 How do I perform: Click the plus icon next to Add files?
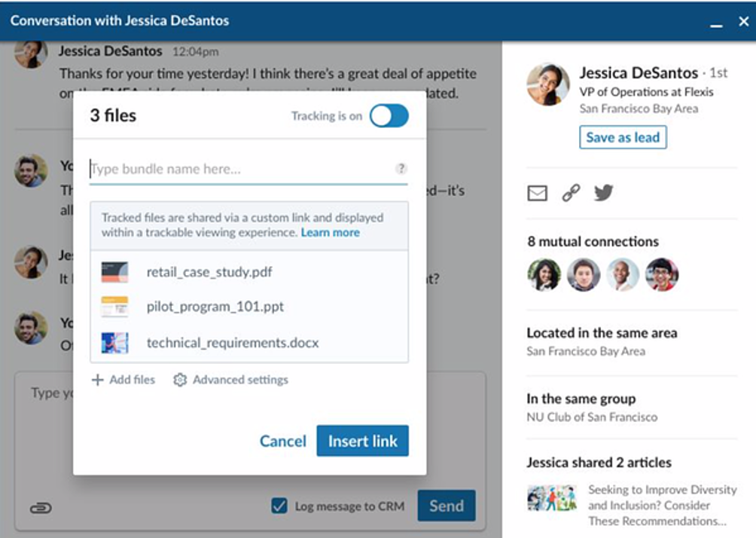(96, 380)
